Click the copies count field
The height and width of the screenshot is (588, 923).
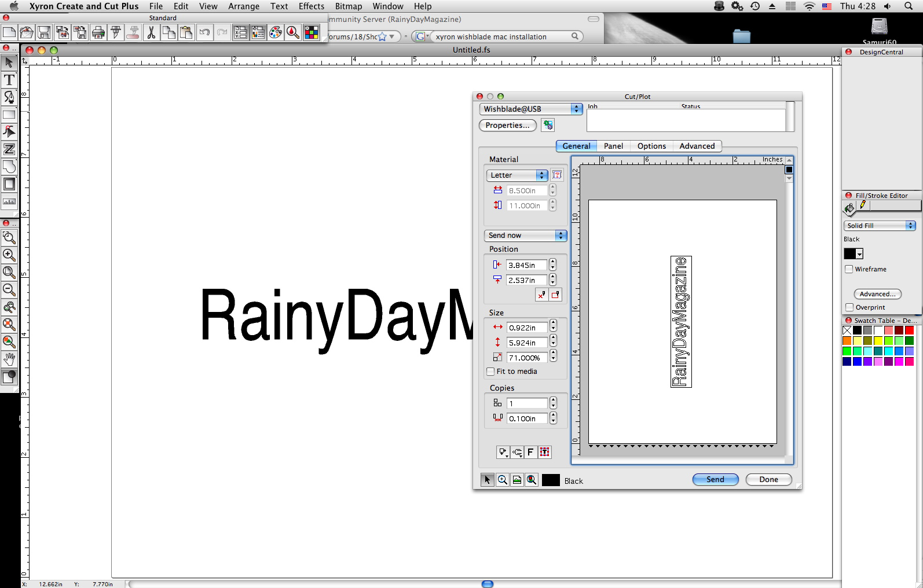526,403
